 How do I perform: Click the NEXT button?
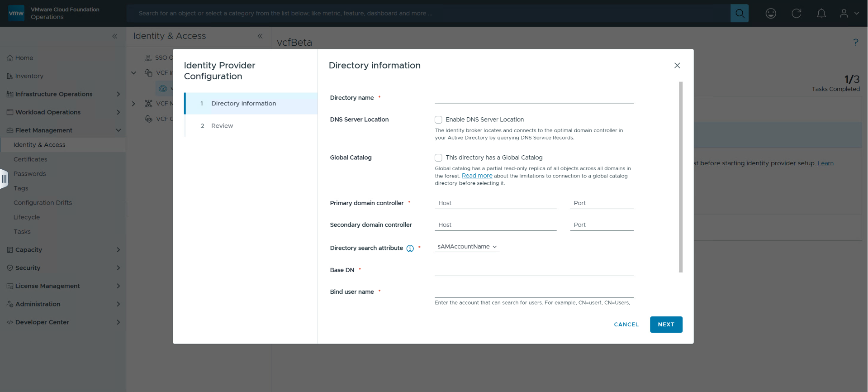click(666, 325)
